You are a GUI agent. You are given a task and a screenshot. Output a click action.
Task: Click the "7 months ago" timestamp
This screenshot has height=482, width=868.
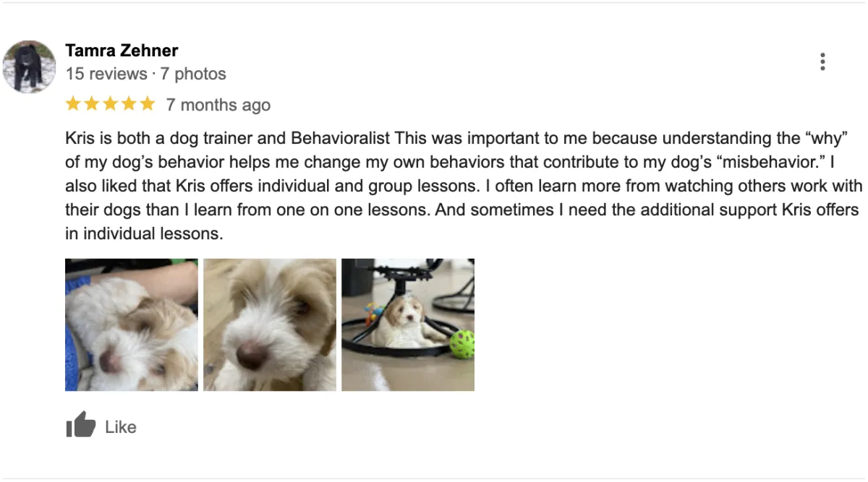click(x=218, y=105)
